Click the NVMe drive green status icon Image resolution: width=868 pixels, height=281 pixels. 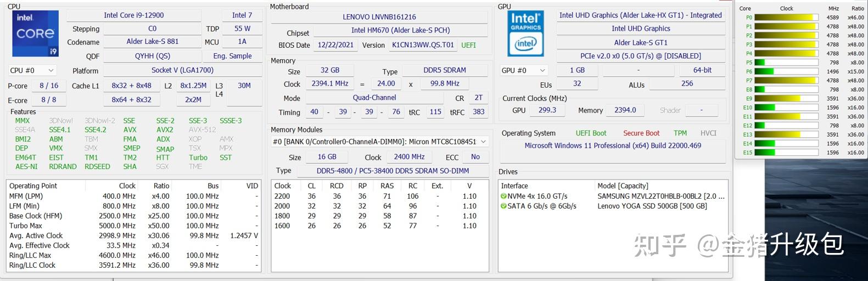click(503, 196)
